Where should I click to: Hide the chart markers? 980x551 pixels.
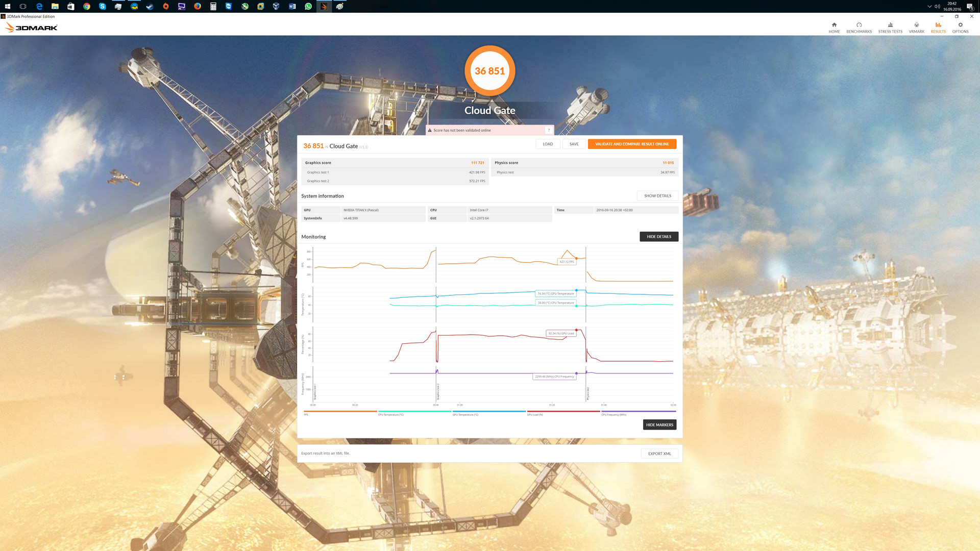pos(659,424)
